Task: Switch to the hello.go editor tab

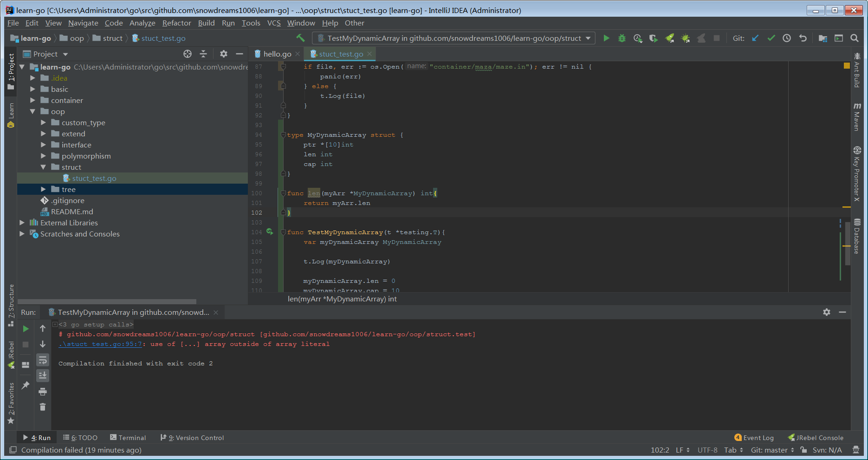Action: tap(277, 54)
